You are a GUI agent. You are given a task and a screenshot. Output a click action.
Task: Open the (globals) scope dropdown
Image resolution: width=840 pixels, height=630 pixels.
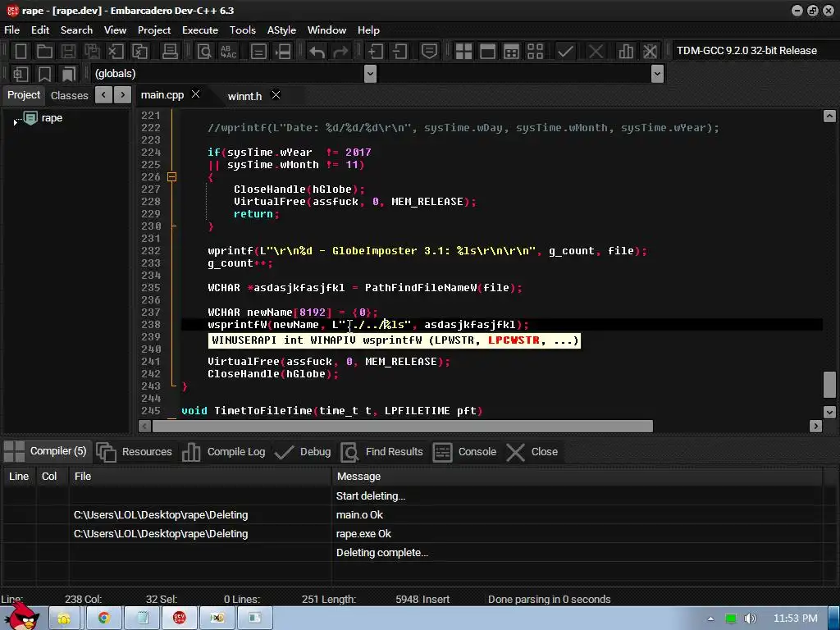[370, 73]
